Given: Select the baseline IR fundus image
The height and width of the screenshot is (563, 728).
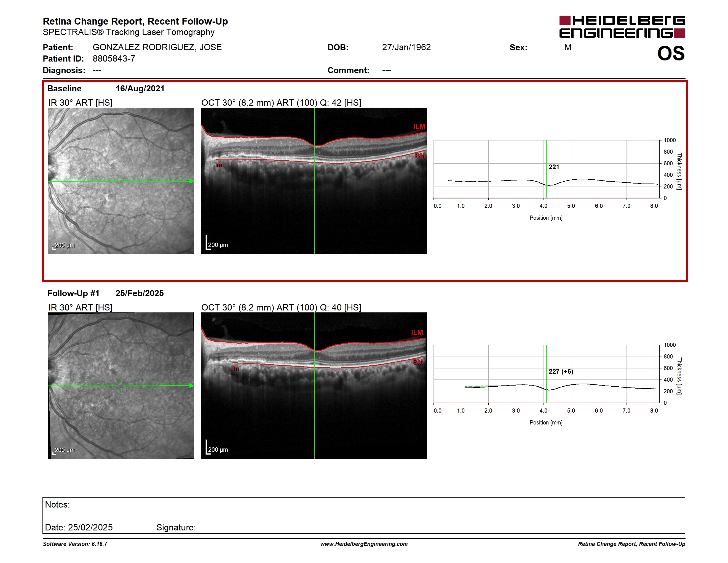Looking at the screenshot, I should 121,181.
